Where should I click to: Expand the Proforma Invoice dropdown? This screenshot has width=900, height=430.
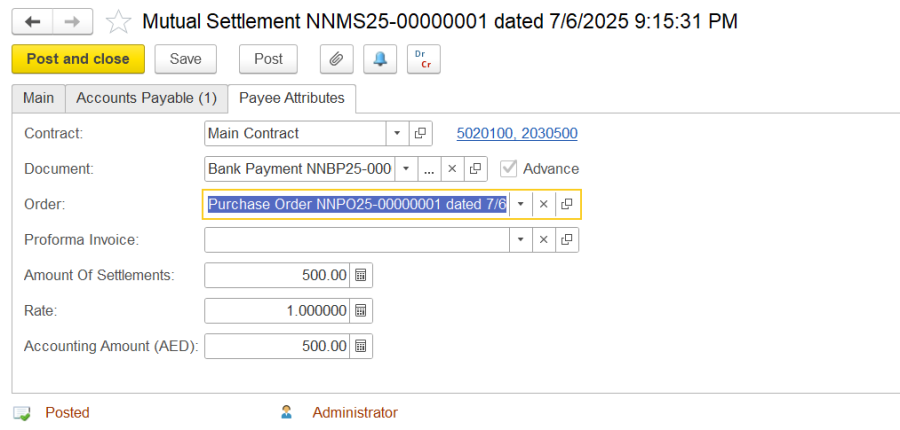pyautogui.click(x=521, y=240)
